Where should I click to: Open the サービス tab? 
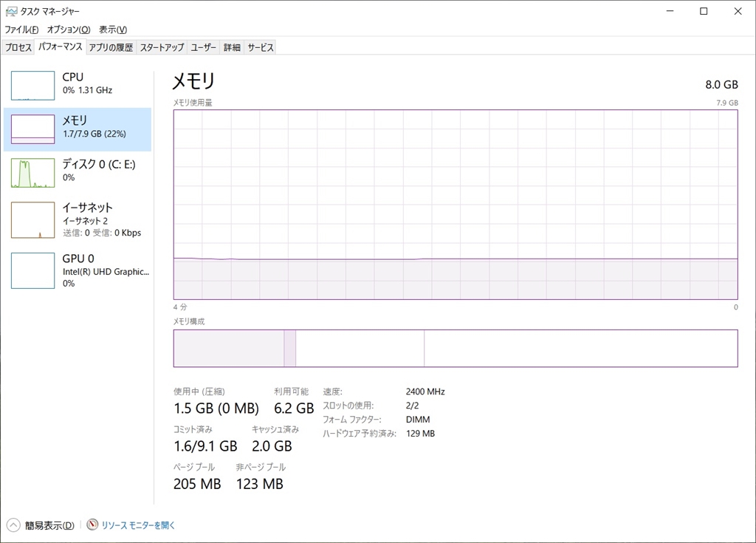coord(261,47)
